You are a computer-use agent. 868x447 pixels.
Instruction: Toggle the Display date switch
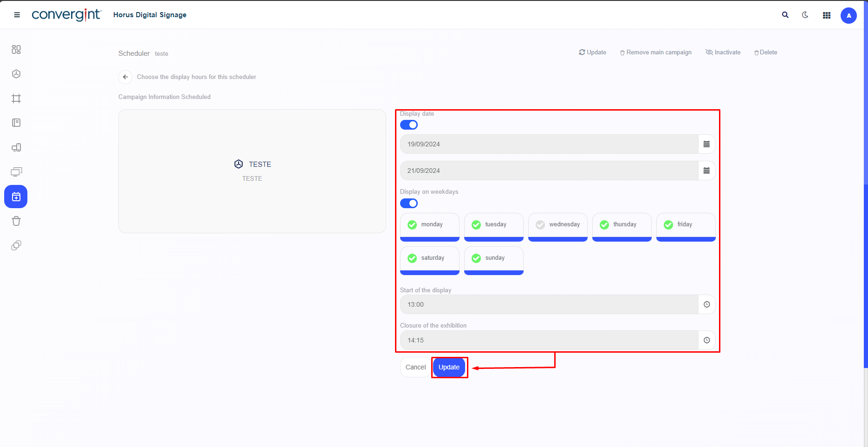pyautogui.click(x=408, y=125)
